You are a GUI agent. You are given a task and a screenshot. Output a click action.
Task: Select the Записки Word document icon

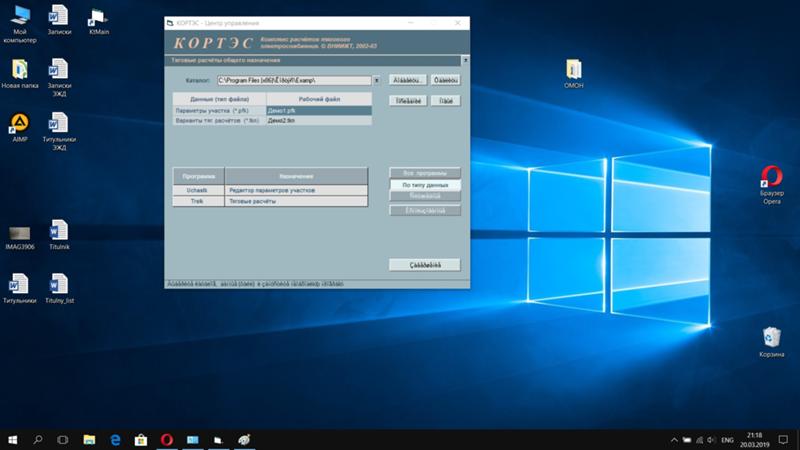59,20
